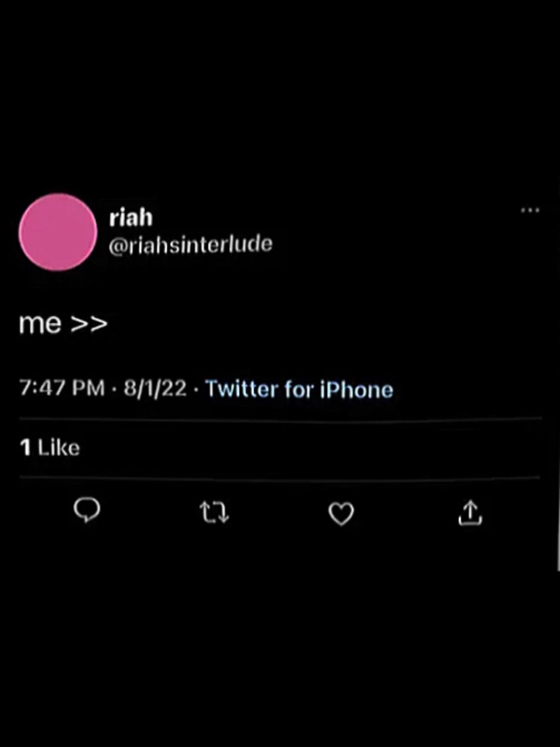
Task: Select the tweet text me >>
Action: coord(63,323)
